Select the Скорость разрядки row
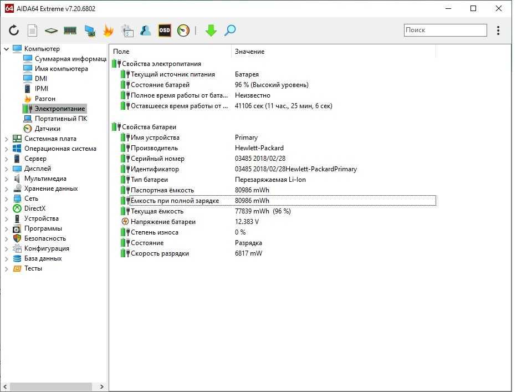 (278, 253)
